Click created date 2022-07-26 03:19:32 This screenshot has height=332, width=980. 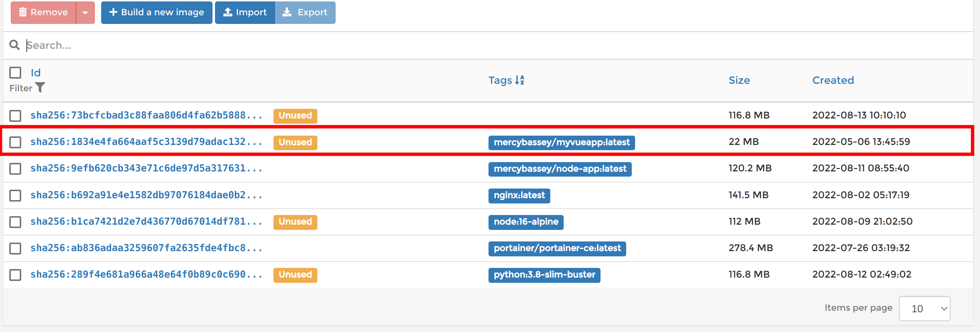(861, 248)
